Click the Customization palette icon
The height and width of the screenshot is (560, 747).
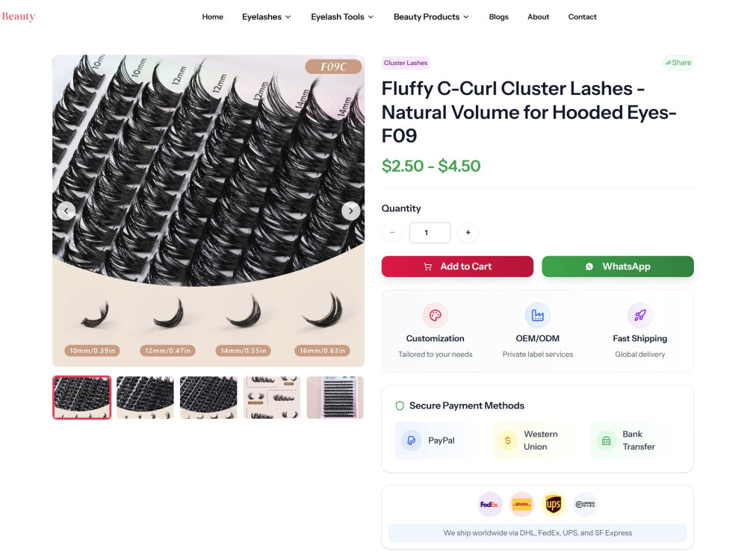tap(435, 315)
